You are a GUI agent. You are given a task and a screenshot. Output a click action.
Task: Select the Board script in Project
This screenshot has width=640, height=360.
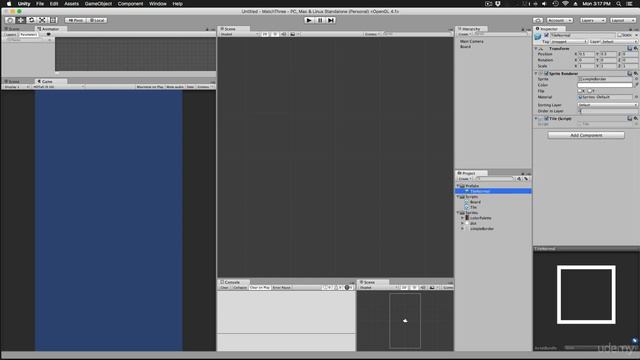[x=475, y=202]
